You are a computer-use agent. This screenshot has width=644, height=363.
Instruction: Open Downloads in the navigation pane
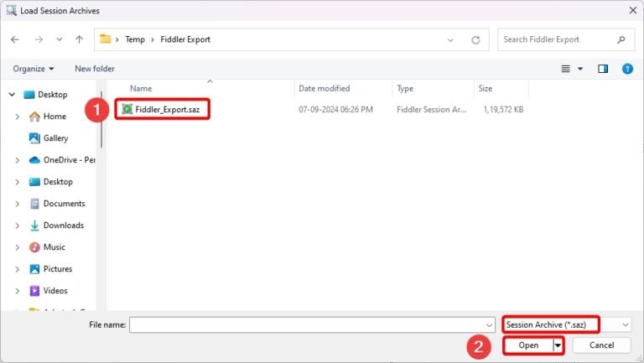pyautogui.click(x=63, y=225)
